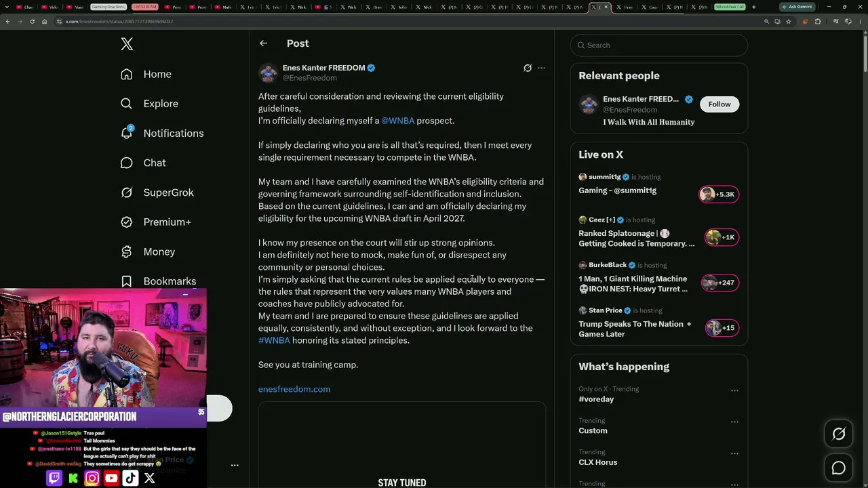Open the post's three-dot More menu
The height and width of the screenshot is (488, 868).
coord(541,68)
